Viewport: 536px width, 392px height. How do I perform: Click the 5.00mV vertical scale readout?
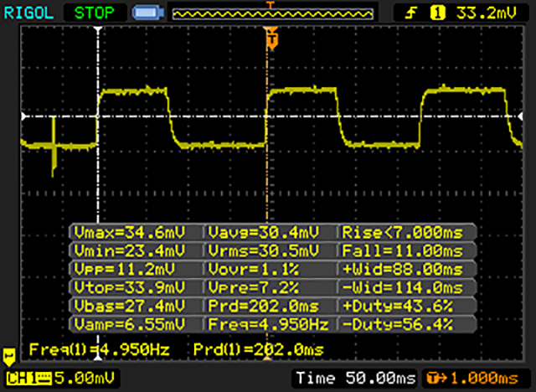85,379
